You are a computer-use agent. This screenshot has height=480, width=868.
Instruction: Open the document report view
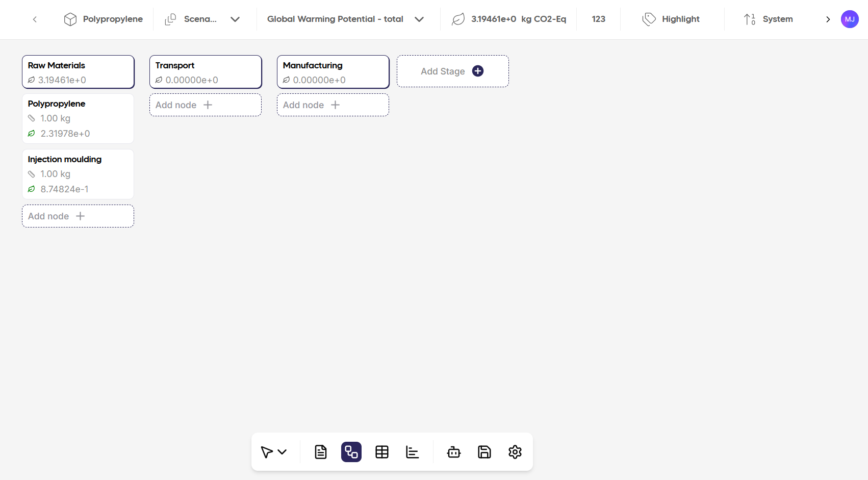click(320, 451)
